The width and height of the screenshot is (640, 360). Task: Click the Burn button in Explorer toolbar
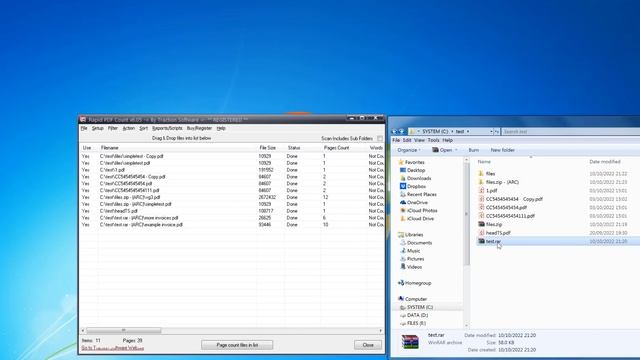473,150
